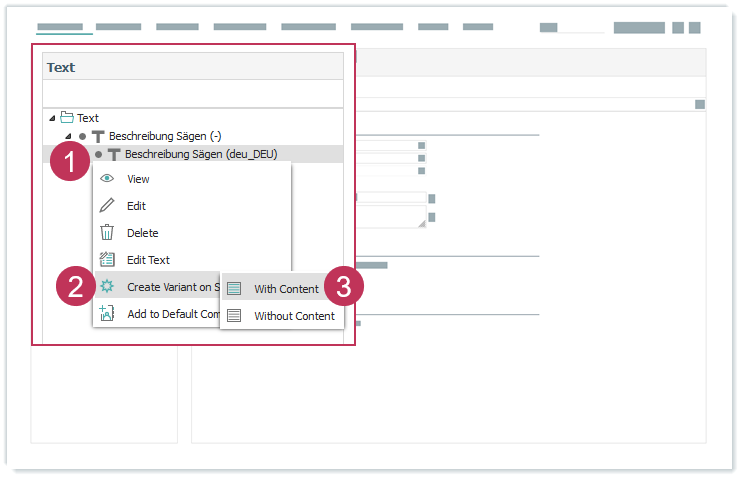Viewport: 742px width, 479px height.
Task: Select Beschreibung Sägen (deu_DEU) tree node
Action: coord(201,154)
